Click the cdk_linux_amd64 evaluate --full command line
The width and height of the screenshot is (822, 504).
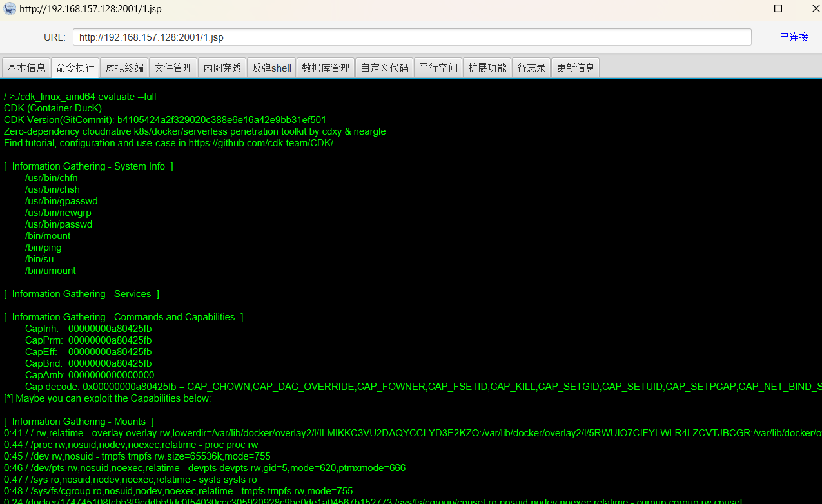pos(80,97)
